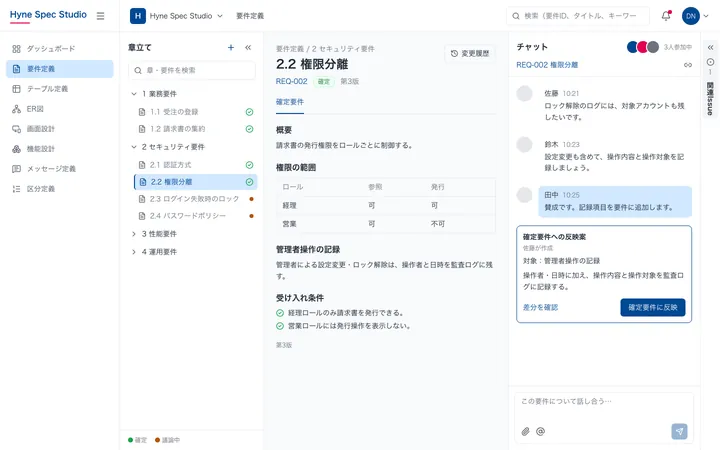Click the REQ-002 権限分離 link in chat

pyautogui.click(x=547, y=65)
